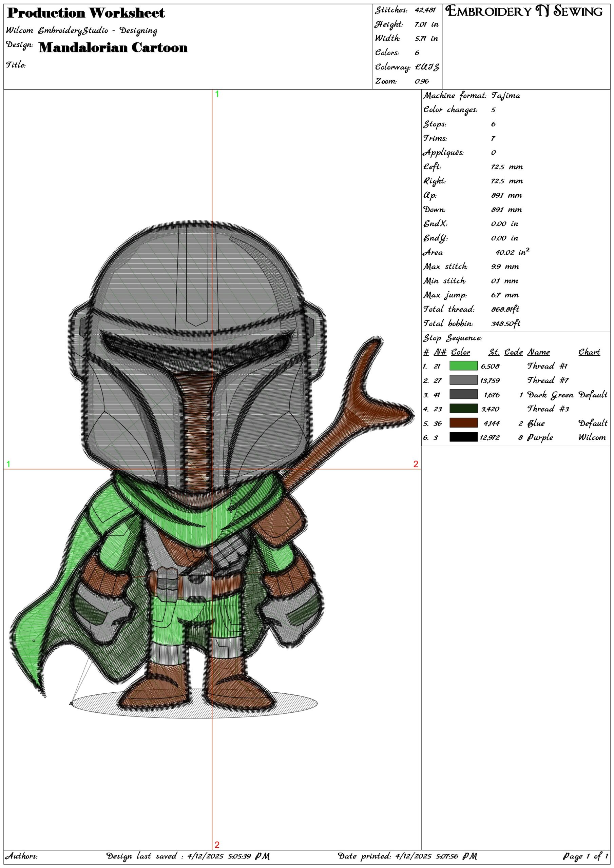This screenshot has width=614, height=868.
Task: Click the 'Up:' measurement label
Action: tap(430, 195)
